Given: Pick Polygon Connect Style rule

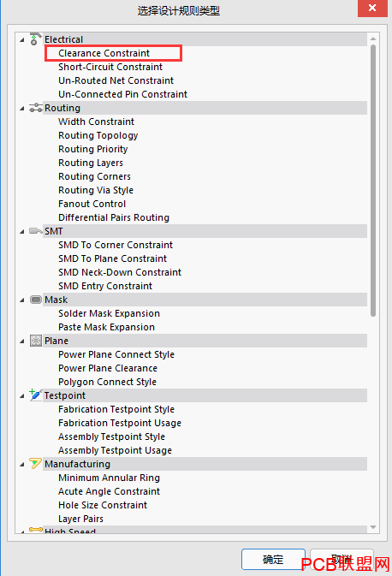Looking at the screenshot, I should [x=107, y=382].
